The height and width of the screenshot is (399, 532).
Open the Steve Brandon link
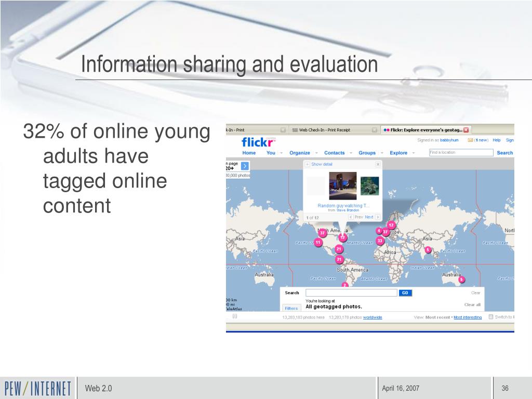pos(348,210)
